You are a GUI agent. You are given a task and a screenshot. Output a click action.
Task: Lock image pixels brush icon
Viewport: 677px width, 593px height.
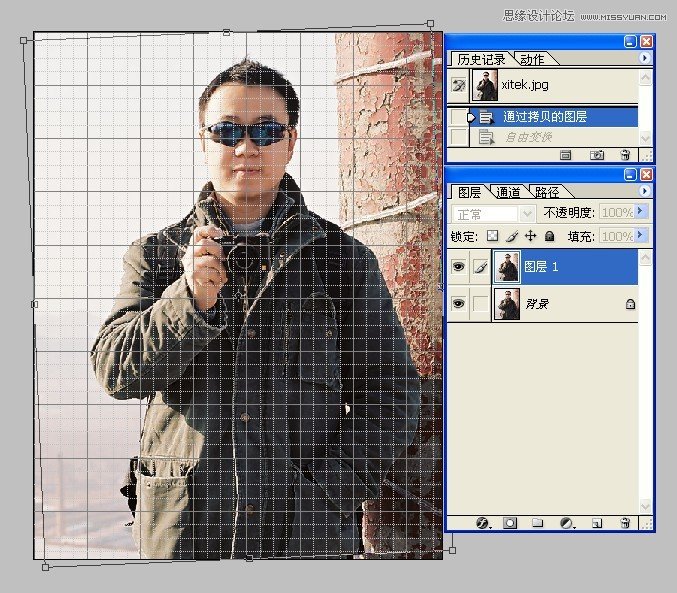(x=512, y=236)
